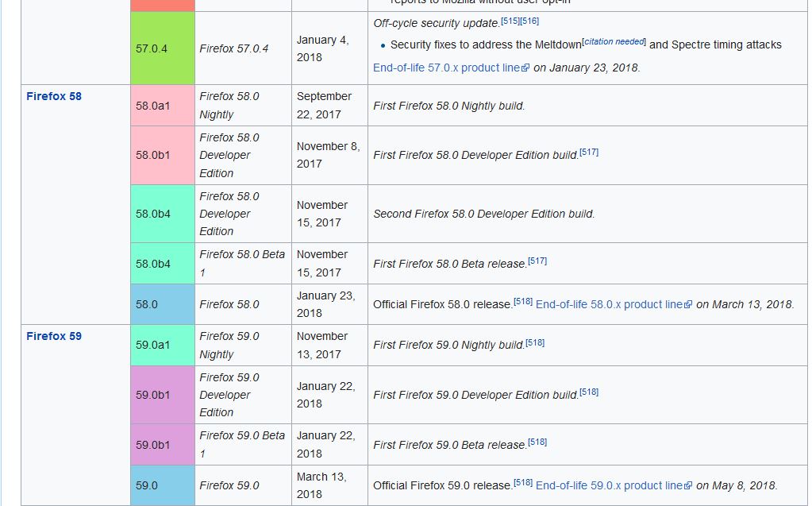The height and width of the screenshot is (506, 812).
Task: Click the 'March 13, 2018' date cell
Action: point(330,486)
